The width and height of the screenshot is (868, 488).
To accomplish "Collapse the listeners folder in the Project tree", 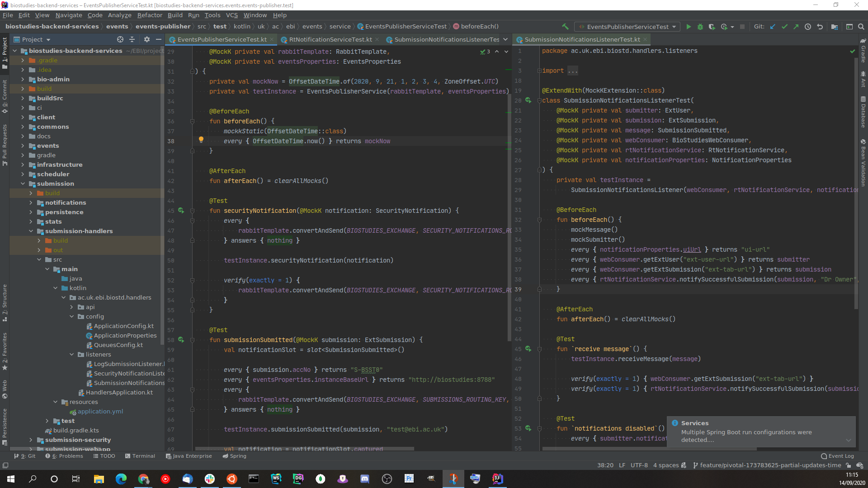I will click(71, 354).
